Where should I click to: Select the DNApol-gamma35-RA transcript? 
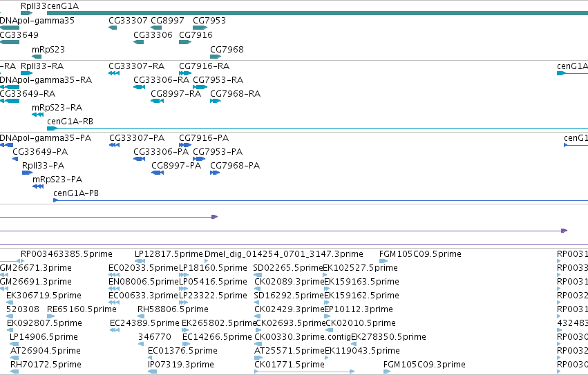[x=10, y=87]
